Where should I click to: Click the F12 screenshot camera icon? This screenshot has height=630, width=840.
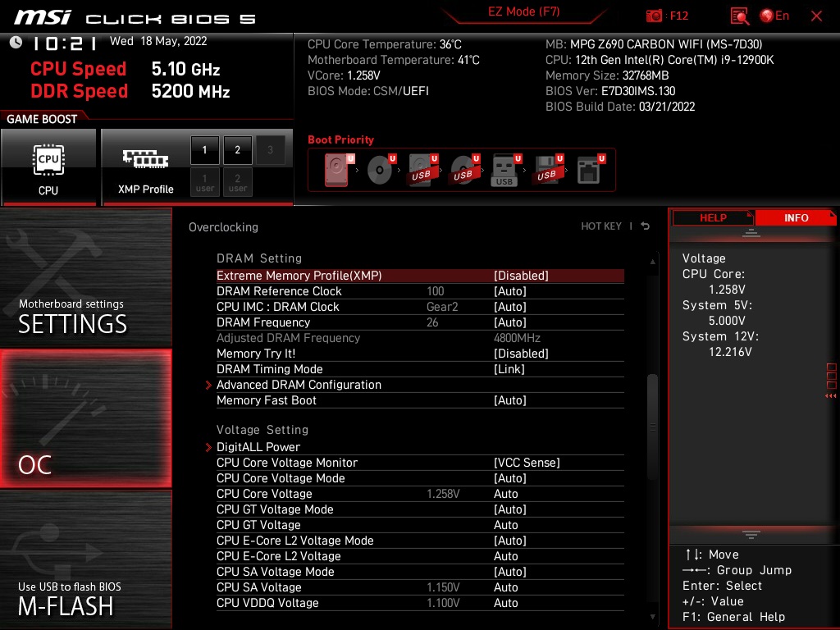pos(654,16)
